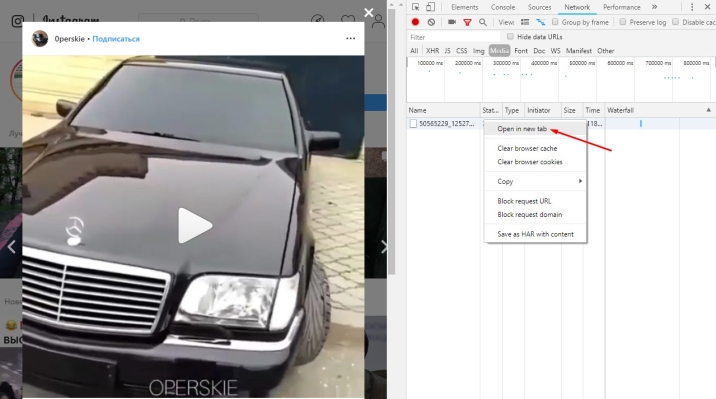This screenshot has width=716, height=399.
Task: Filter requests by XHR type
Action: [432, 51]
